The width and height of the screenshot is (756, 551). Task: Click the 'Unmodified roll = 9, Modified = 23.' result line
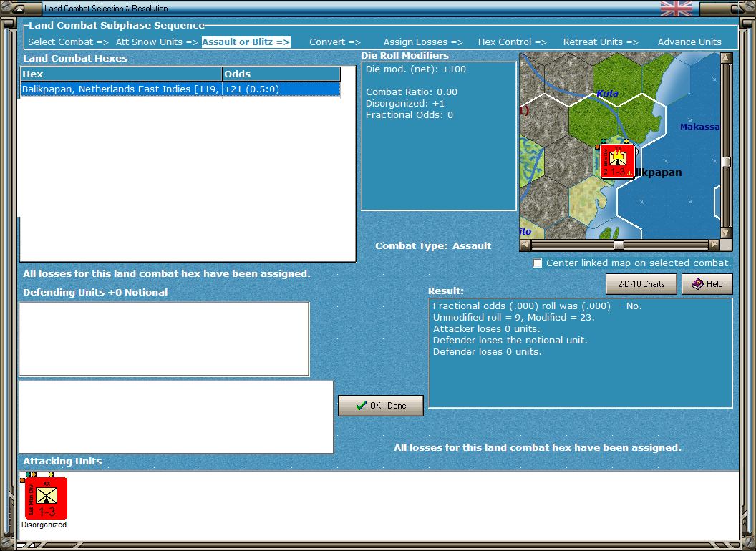(x=513, y=317)
